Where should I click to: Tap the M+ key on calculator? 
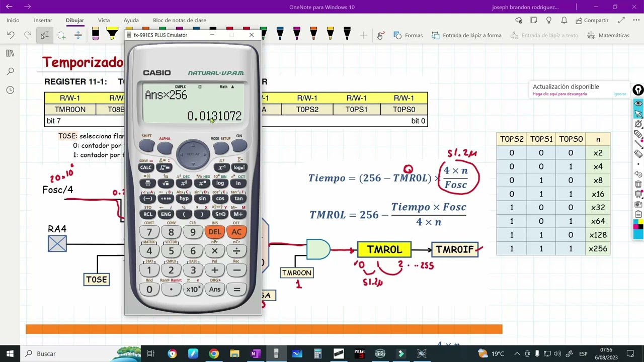point(238,214)
